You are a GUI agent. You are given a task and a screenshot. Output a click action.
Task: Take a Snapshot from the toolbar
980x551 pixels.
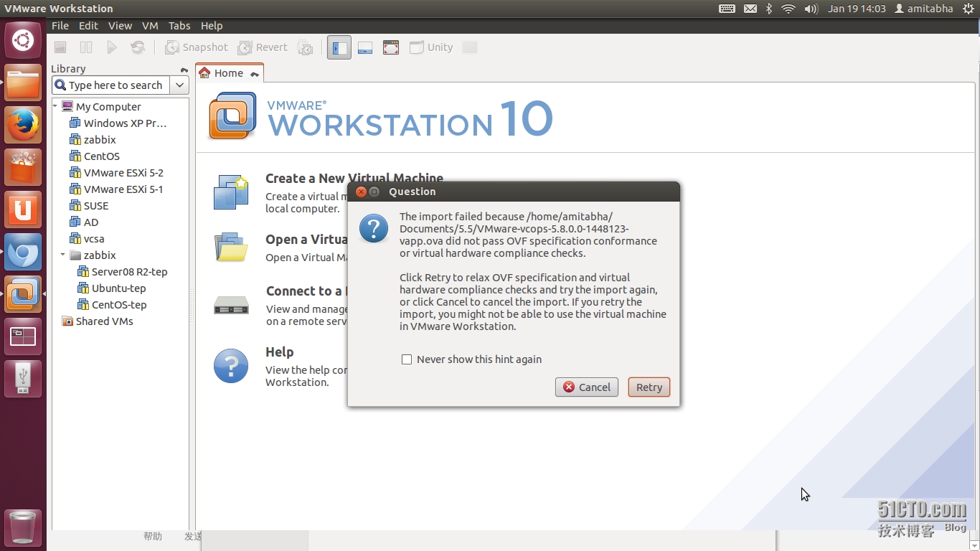pyautogui.click(x=196, y=47)
